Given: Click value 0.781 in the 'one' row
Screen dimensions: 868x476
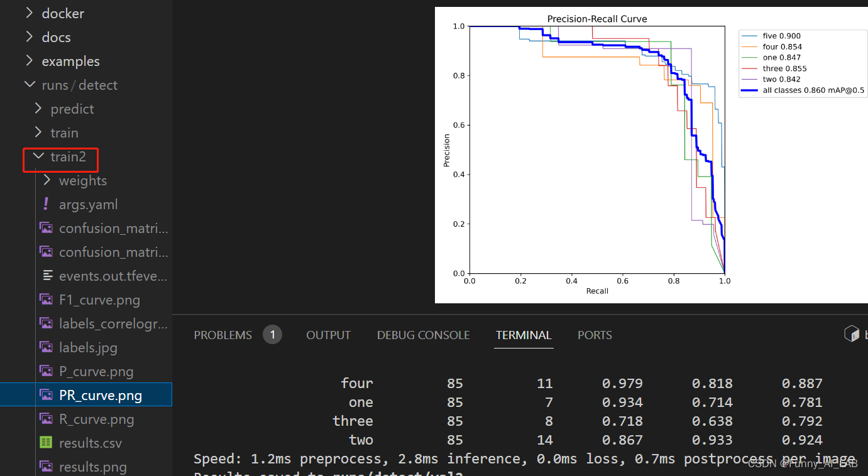Looking at the screenshot, I should pos(802,402).
